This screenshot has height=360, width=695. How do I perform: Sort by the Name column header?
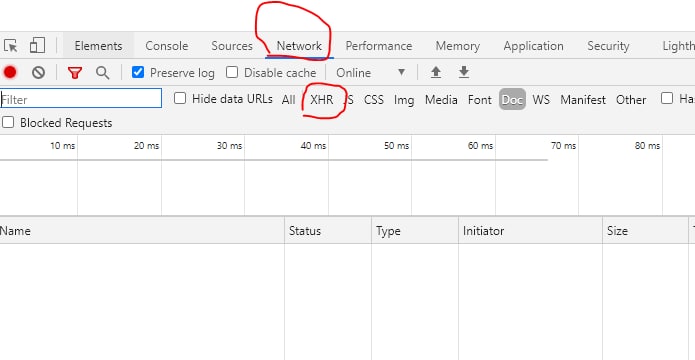142,231
